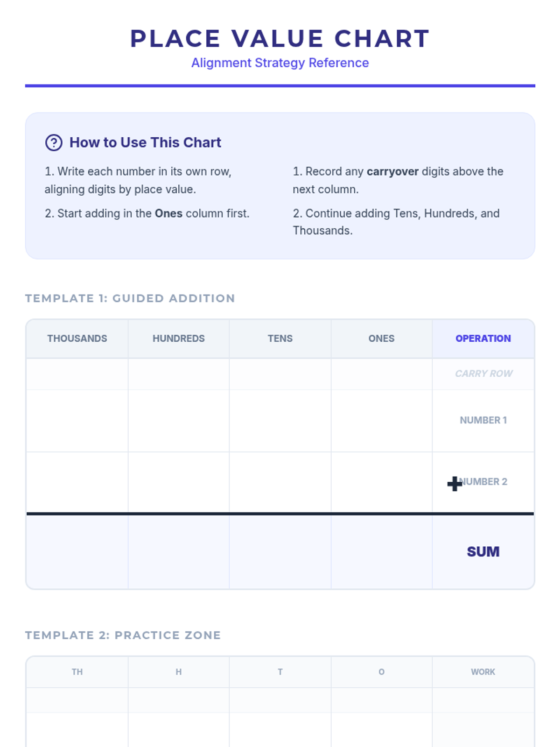Click the plus sign beside Number 2
The image size is (560, 747).
(x=455, y=484)
